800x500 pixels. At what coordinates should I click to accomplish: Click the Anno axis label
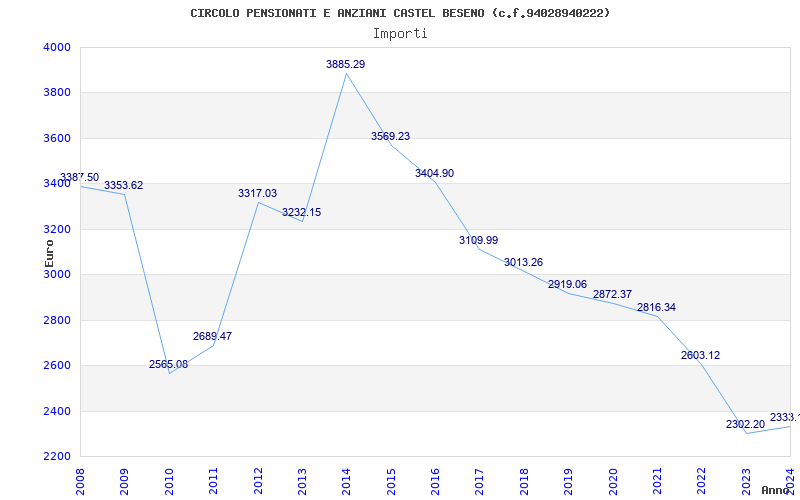point(775,490)
